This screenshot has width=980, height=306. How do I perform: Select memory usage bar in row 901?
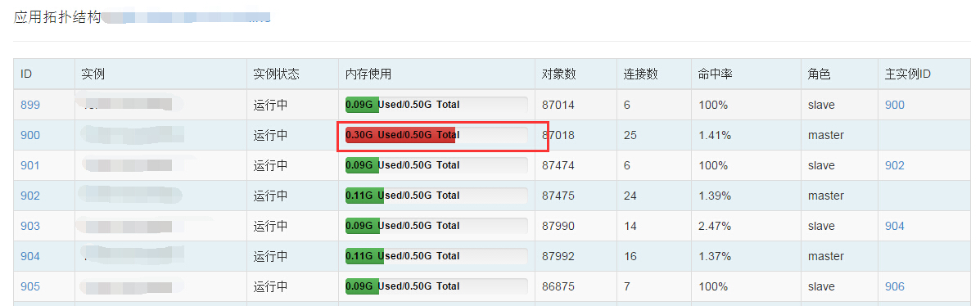[436, 165]
